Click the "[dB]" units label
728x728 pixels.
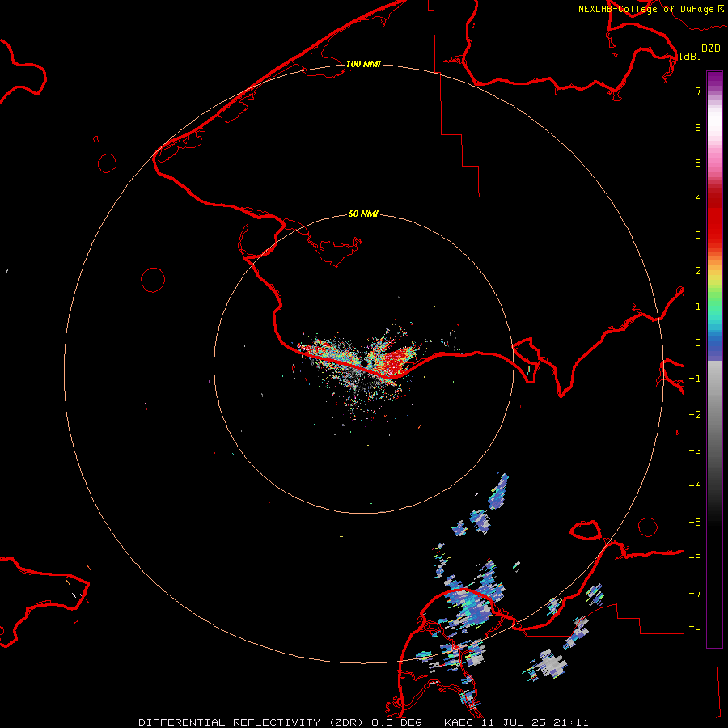(691, 56)
